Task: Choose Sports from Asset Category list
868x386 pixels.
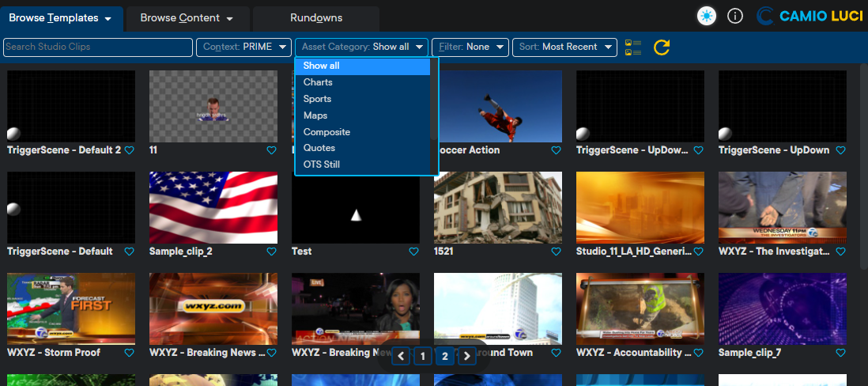Action: tap(362, 99)
